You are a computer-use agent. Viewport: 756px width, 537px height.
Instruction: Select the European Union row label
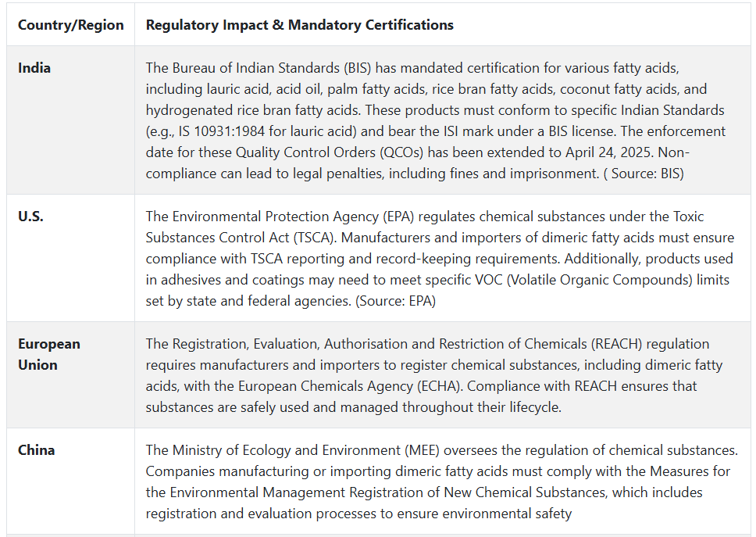pos(49,355)
